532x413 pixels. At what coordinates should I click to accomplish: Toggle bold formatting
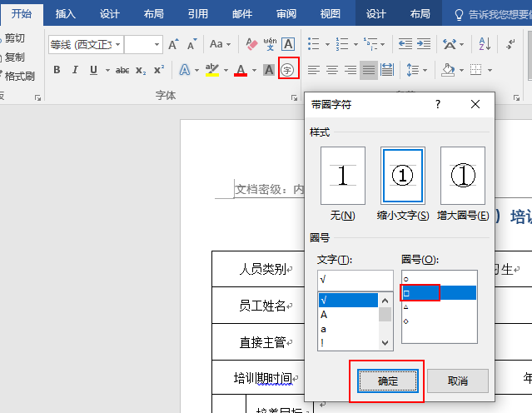(57, 70)
